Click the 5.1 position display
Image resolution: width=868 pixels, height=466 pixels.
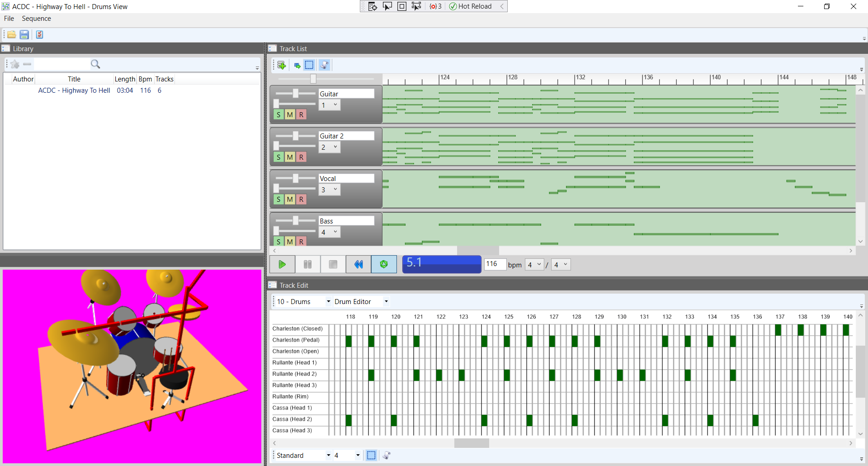(442, 264)
